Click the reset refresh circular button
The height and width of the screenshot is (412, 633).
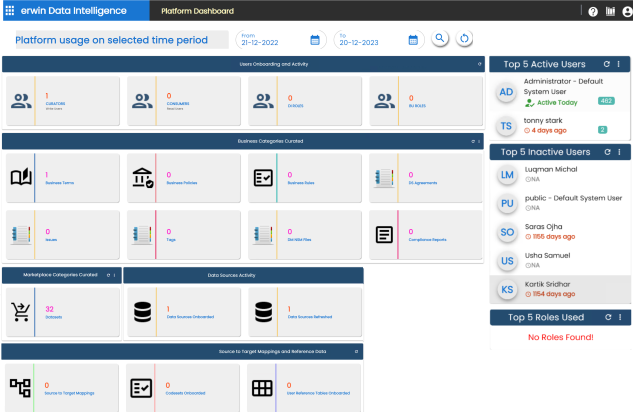[464, 39]
